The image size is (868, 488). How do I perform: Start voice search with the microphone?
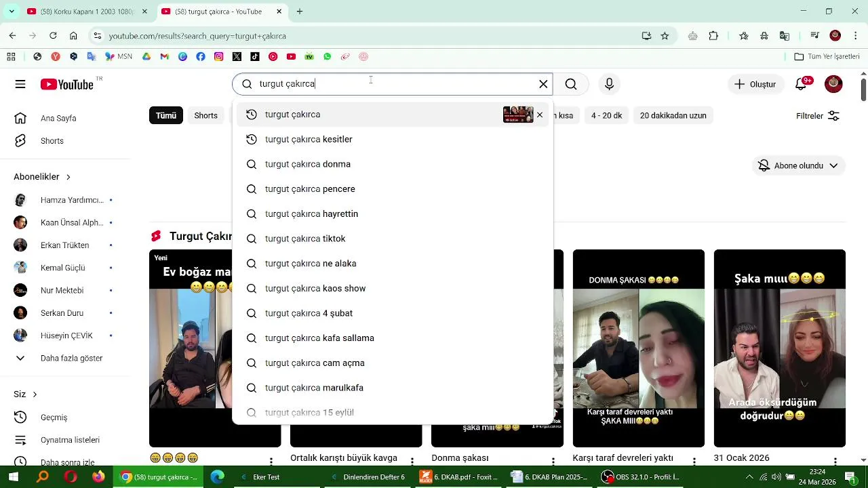click(x=609, y=84)
